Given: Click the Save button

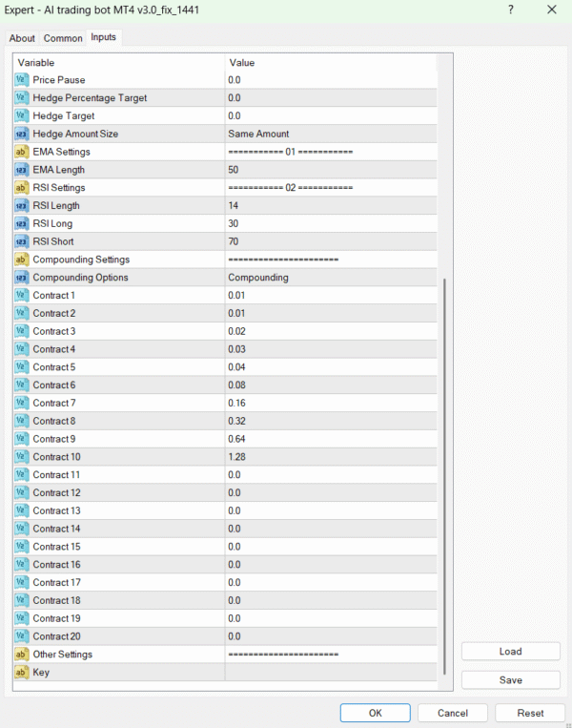Looking at the screenshot, I should (510, 680).
